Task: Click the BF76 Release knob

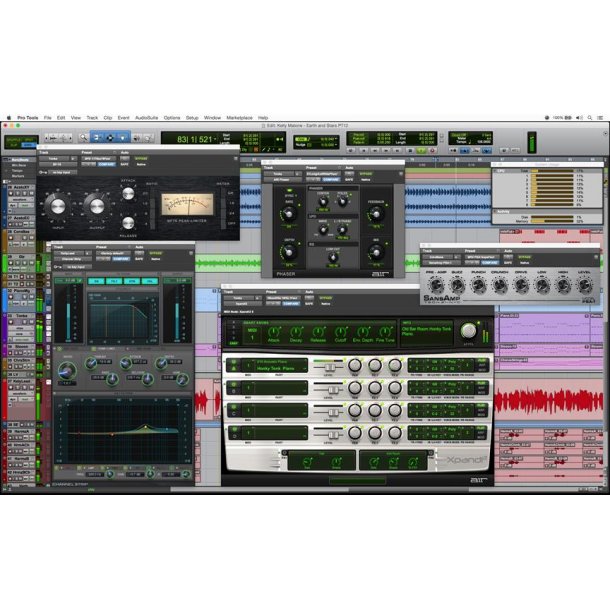Action: (128, 223)
